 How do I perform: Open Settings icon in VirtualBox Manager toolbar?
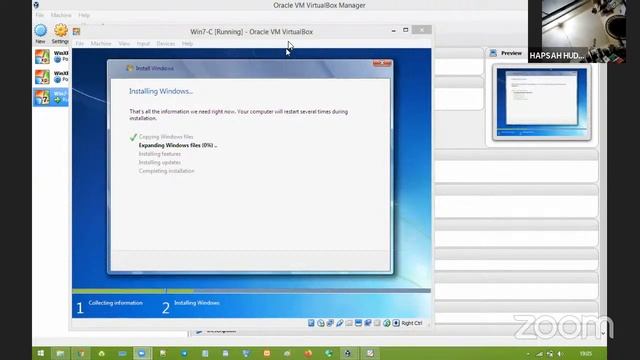61,30
